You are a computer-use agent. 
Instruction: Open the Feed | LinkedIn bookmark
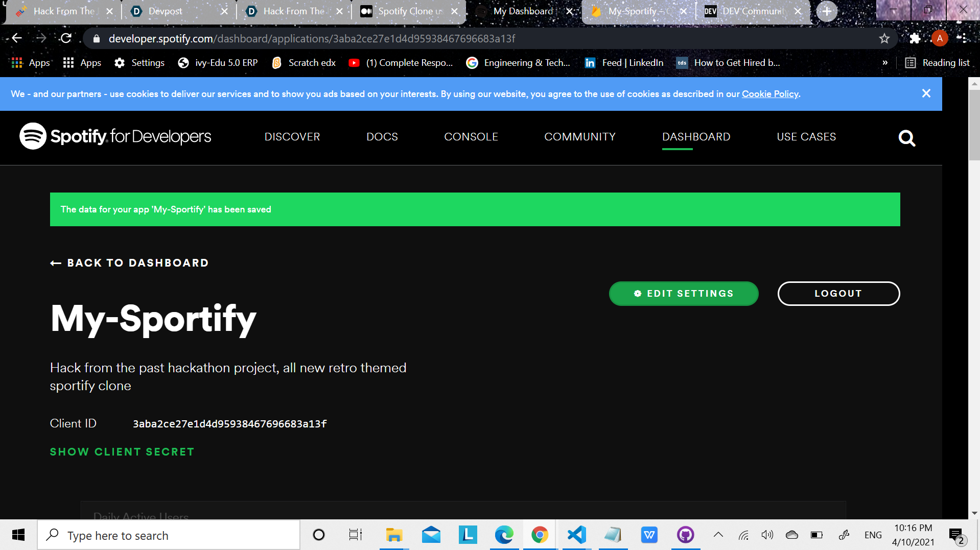click(624, 63)
